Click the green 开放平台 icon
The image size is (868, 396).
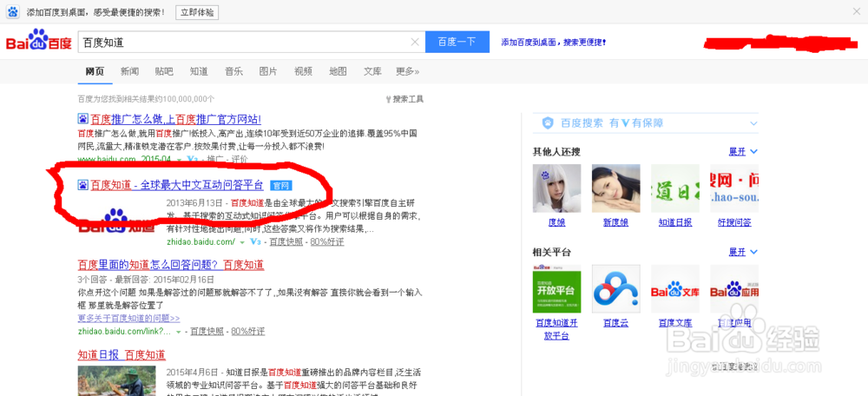pos(557,288)
